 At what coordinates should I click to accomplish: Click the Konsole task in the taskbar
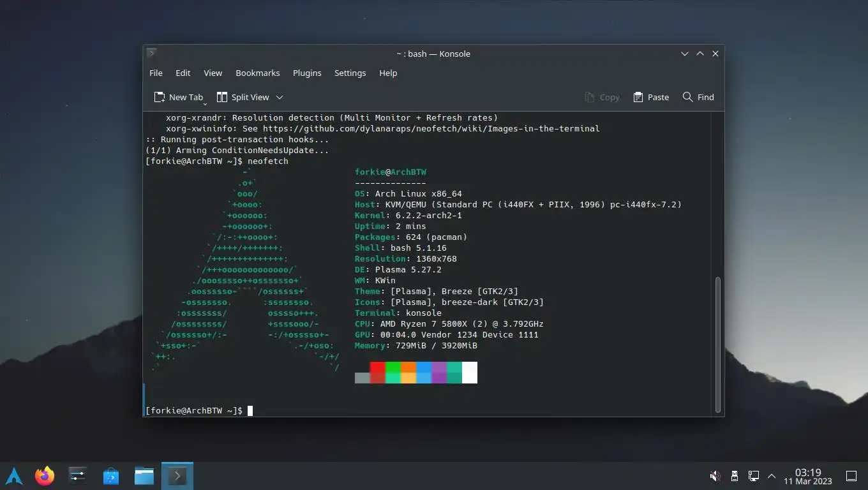pyautogui.click(x=177, y=476)
